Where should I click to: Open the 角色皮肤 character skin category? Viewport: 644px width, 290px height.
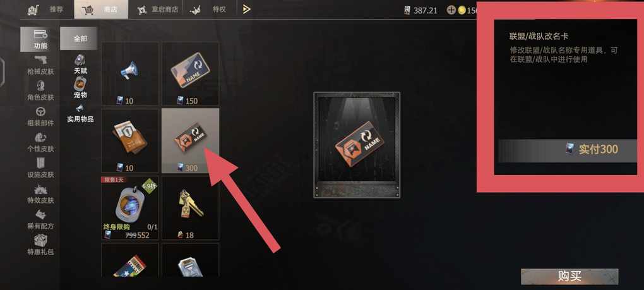click(40, 91)
